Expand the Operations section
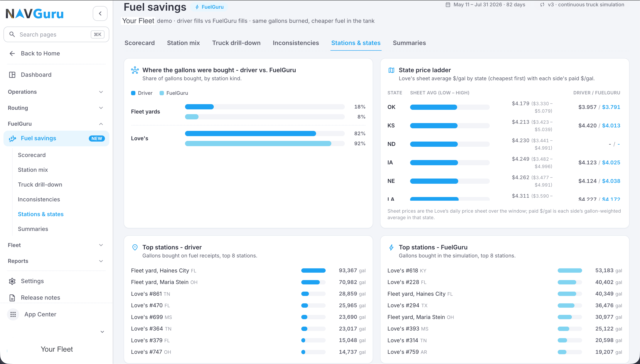Screen dimensions: 640x364 tap(56, 92)
